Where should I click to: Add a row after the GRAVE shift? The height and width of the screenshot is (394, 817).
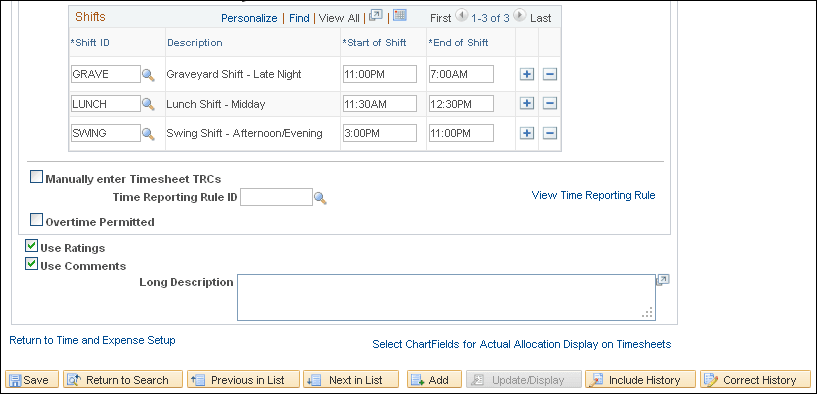coord(527,74)
